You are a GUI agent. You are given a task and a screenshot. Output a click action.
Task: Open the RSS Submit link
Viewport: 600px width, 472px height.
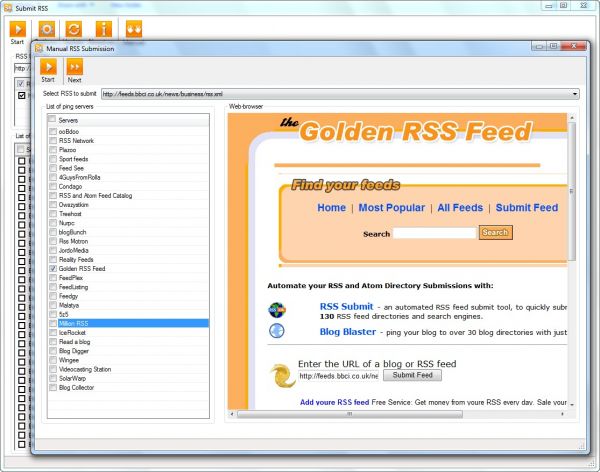(346, 307)
